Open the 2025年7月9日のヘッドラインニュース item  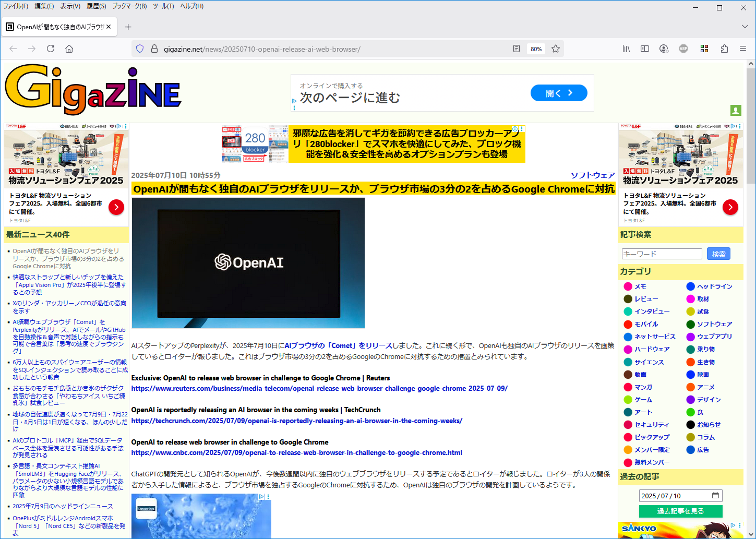[x=63, y=506]
